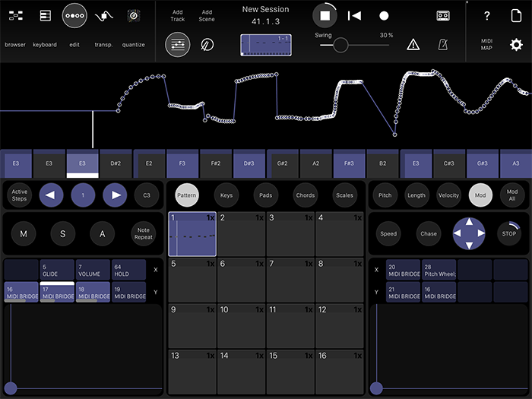Viewport: 532px width, 399px height.
Task: Open the MIDI MAP mode
Action: [x=486, y=44]
